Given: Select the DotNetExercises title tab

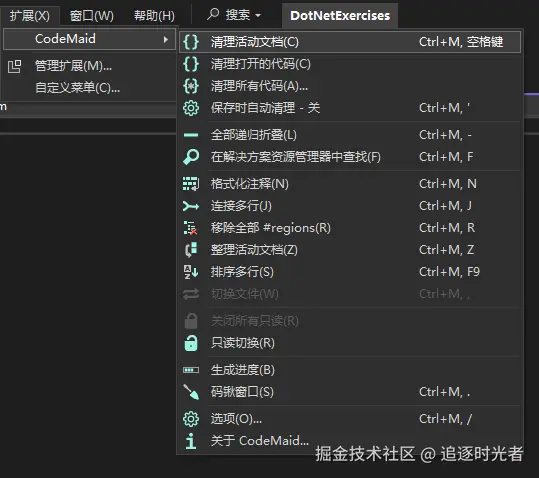Looking at the screenshot, I should point(340,16).
